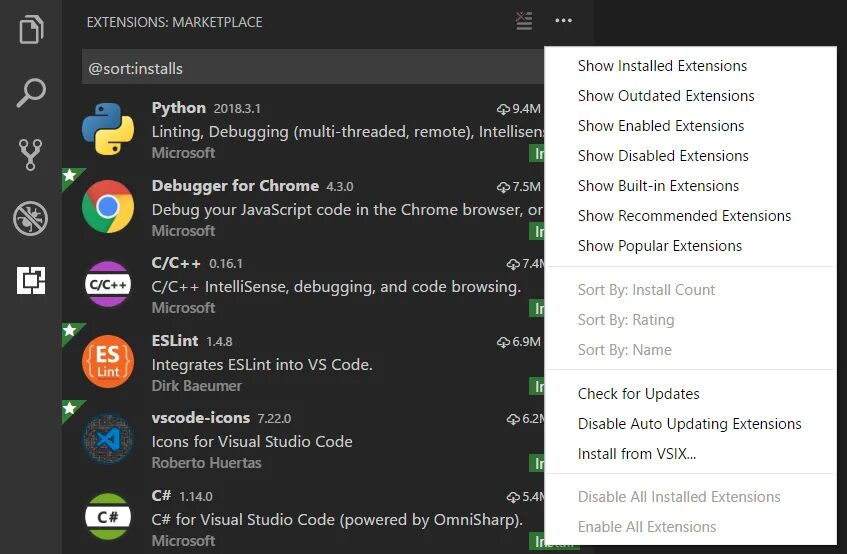Clear the extensions search results icon
The height and width of the screenshot is (554, 847).
pyautogui.click(x=524, y=21)
